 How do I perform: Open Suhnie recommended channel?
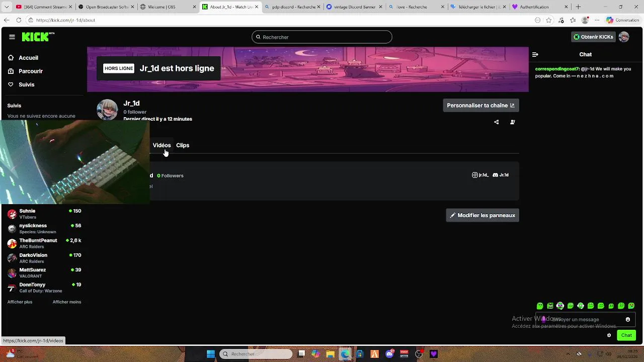tap(44, 214)
